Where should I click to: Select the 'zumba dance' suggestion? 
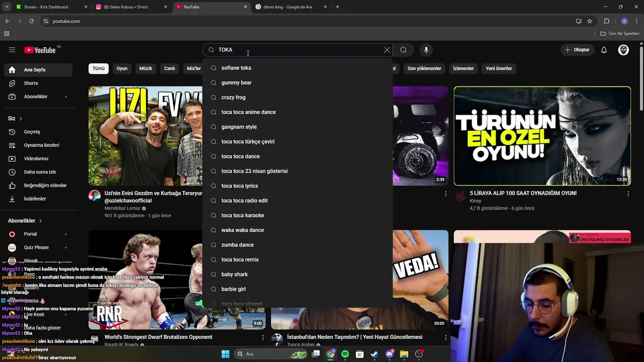pyautogui.click(x=297, y=245)
